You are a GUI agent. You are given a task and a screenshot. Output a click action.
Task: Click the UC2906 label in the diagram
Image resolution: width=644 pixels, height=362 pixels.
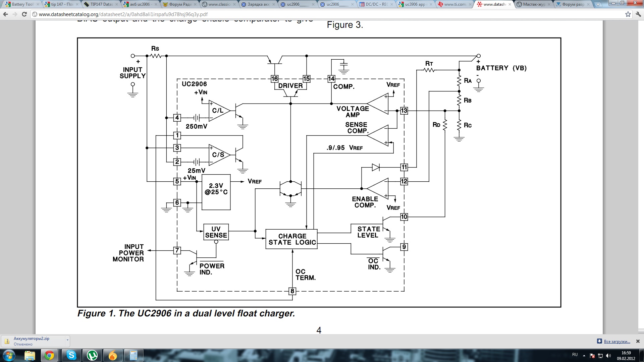tap(194, 84)
